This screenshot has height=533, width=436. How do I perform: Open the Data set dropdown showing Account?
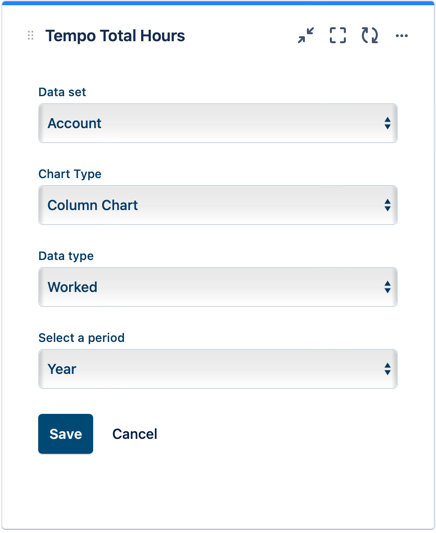tap(218, 123)
